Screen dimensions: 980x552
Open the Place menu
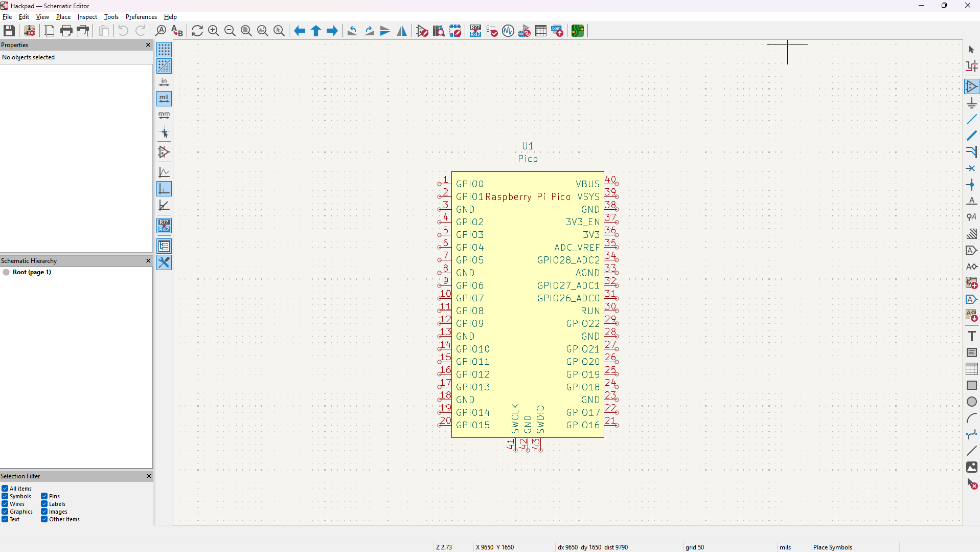(x=63, y=16)
